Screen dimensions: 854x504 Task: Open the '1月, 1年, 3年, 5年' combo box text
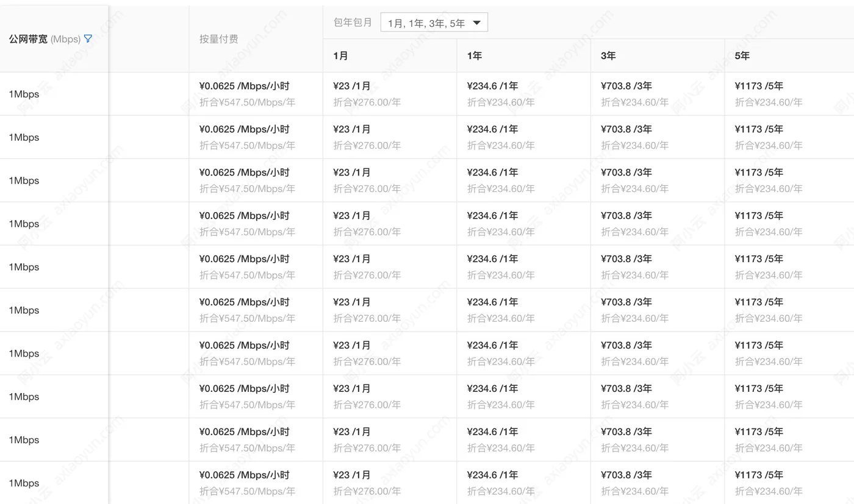pos(426,23)
